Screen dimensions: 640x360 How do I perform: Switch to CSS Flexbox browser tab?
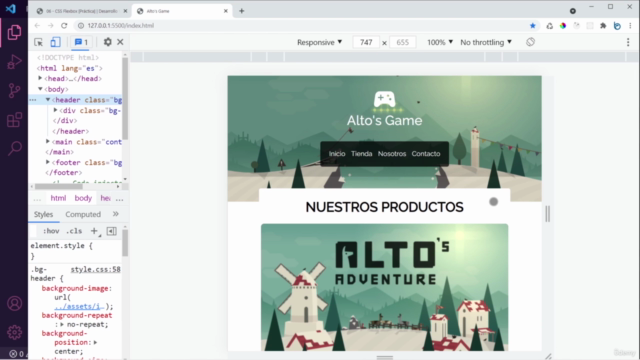(81, 11)
